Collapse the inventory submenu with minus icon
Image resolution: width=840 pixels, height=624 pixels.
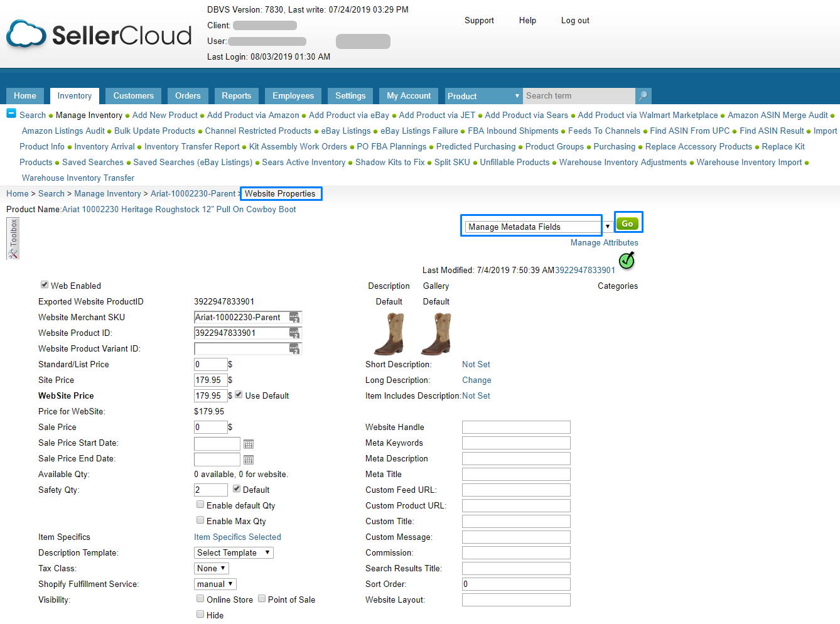(x=11, y=113)
